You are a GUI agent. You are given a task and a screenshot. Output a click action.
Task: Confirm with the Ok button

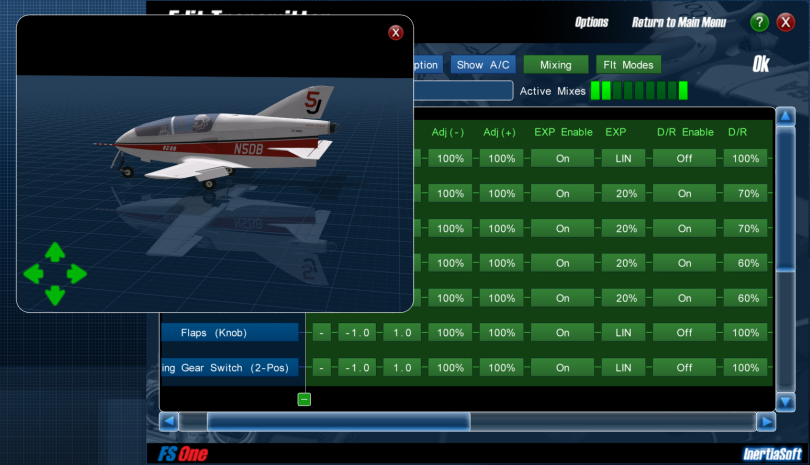click(x=761, y=64)
